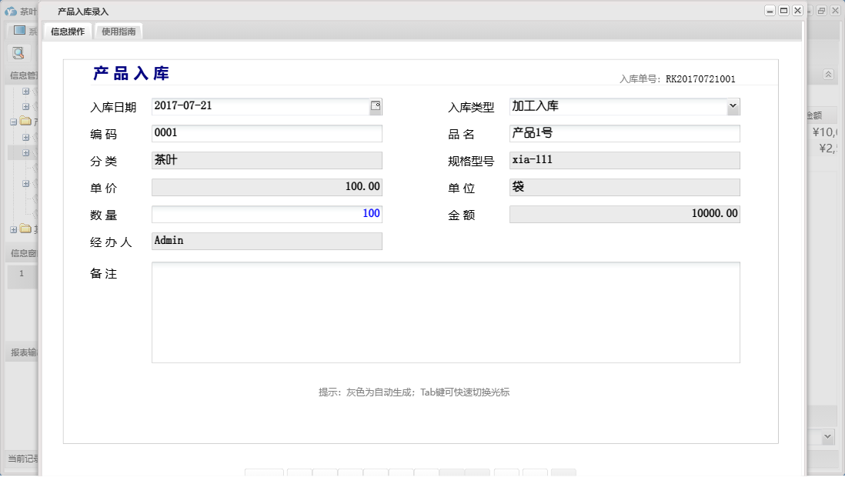Open the search magnifier tool in left sidebar
Viewport: 845px width, 504px height.
[x=17, y=52]
